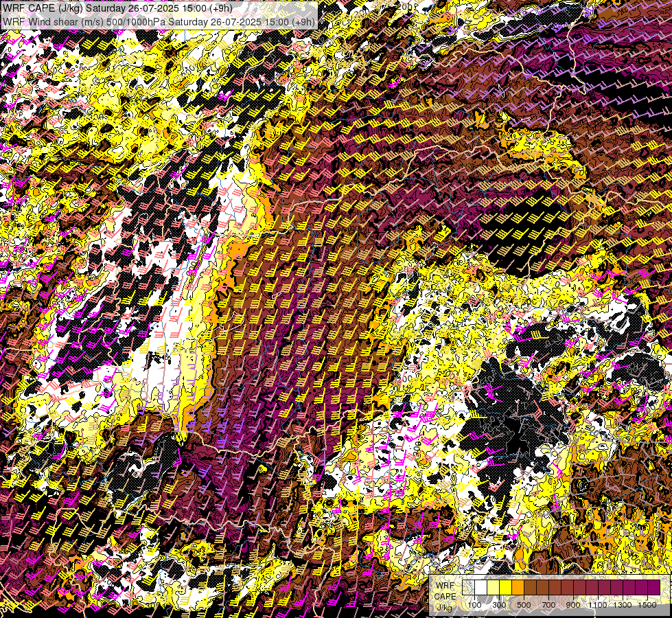Click the legend label "WRF CAPE J/kg"

[445, 596]
